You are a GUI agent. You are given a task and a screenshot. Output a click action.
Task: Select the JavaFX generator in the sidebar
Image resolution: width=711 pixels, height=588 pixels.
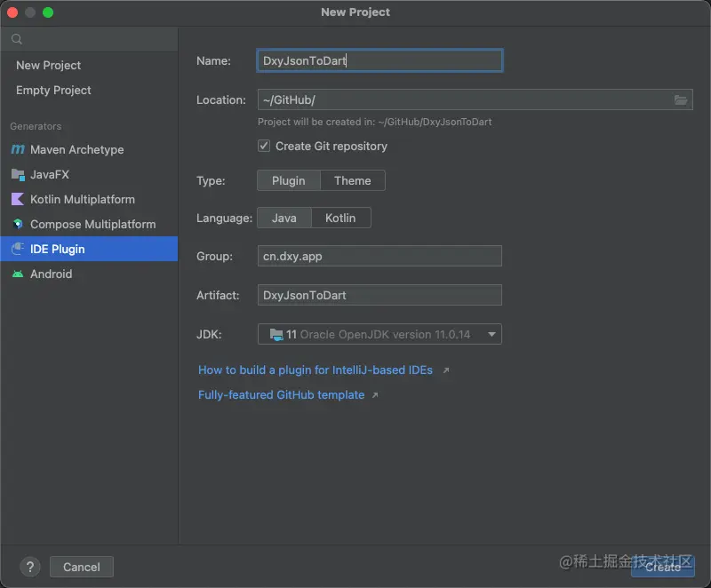pyautogui.click(x=18, y=174)
